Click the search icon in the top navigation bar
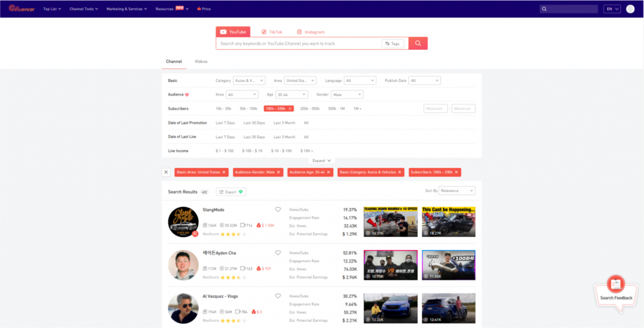This screenshot has width=644, height=328. tap(544, 9)
